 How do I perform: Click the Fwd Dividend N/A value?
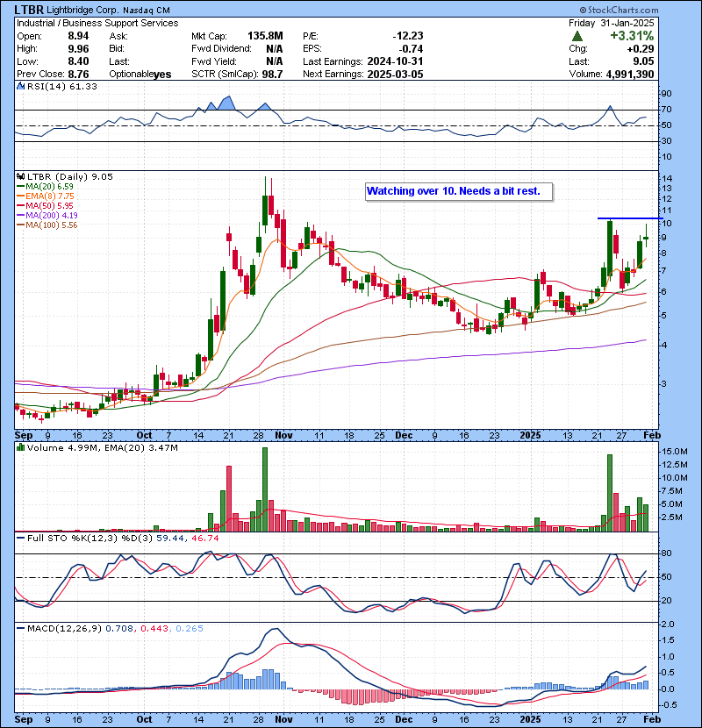pyautogui.click(x=275, y=49)
